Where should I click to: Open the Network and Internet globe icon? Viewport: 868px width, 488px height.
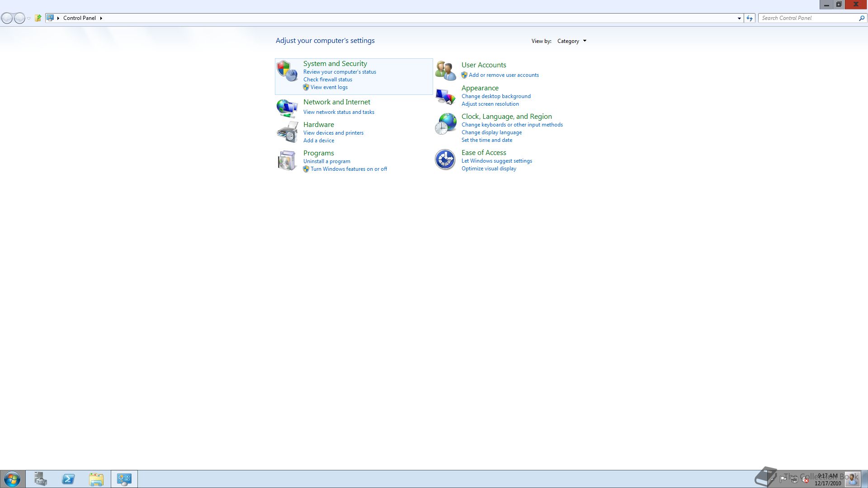click(x=287, y=108)
